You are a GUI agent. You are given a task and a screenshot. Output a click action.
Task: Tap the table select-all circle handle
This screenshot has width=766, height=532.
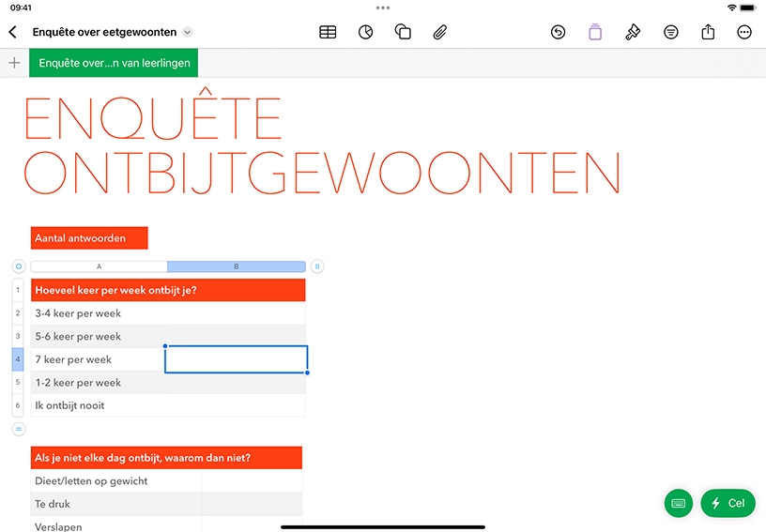click(19, 266)
